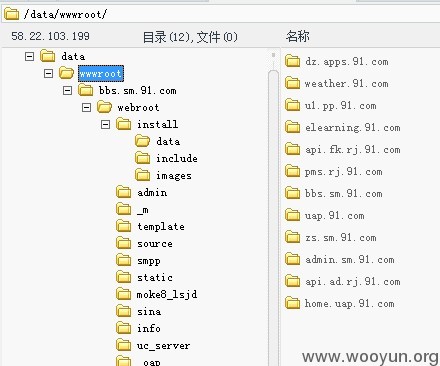Click the 名称 column header
This screenshot has height=366, width=440.
click(x=298, y=36)
